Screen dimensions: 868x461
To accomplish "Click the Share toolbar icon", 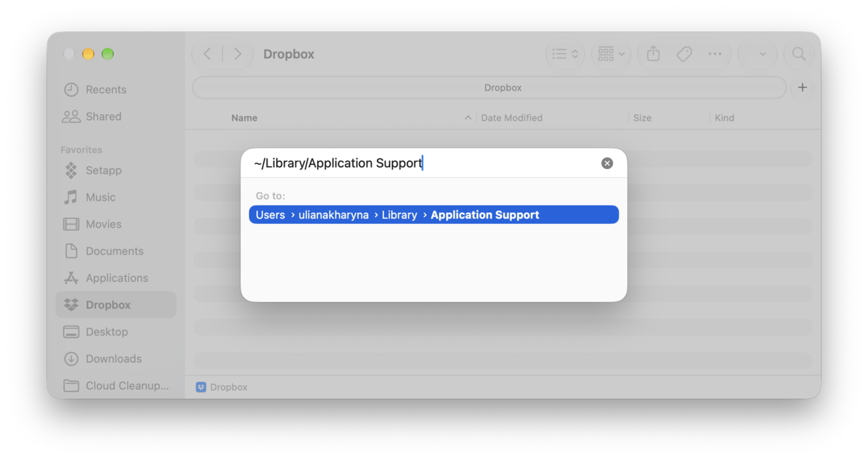I will (653, 54).
